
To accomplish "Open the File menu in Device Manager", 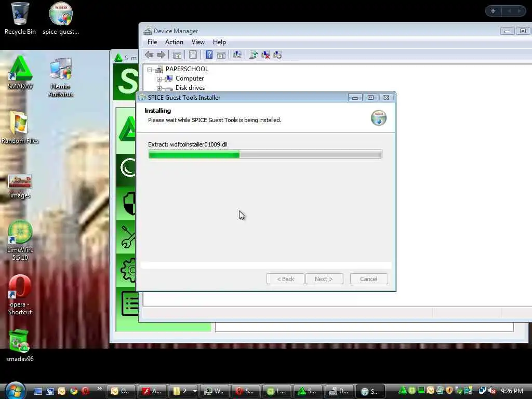I will pyautogui.click(x=152, y=42).
